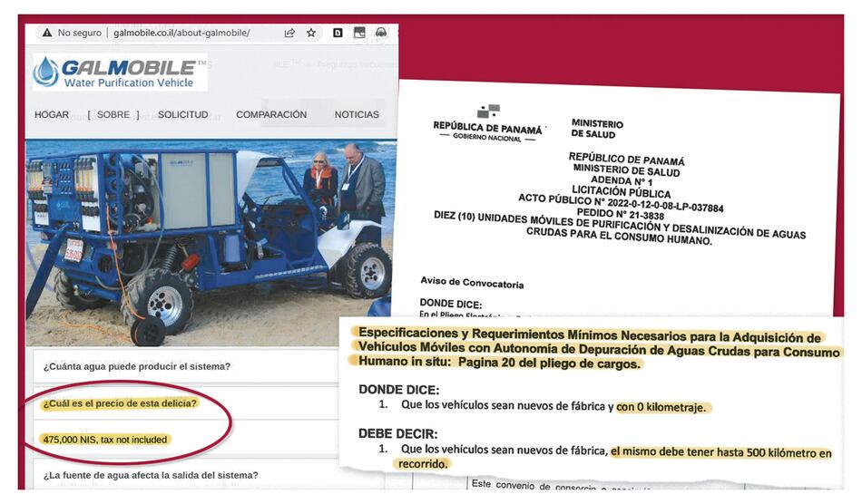Click the bold 'DONDE DICE:' heading
The image size is (862, 504).
(x=399, y=390)
